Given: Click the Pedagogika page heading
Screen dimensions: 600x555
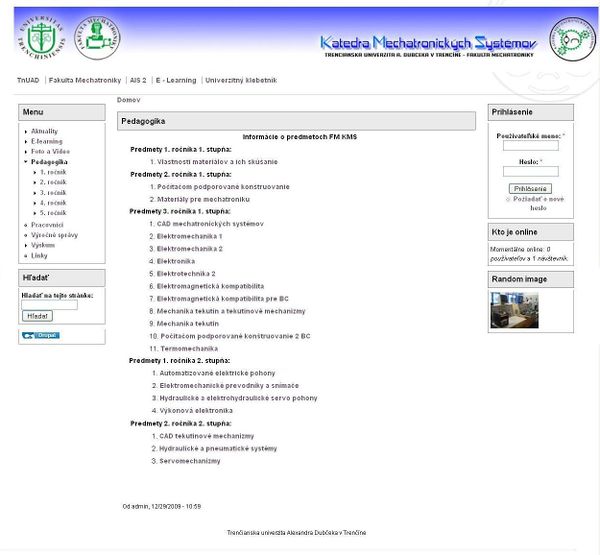Looking at the screenshot, I should [x=143, y=121].
